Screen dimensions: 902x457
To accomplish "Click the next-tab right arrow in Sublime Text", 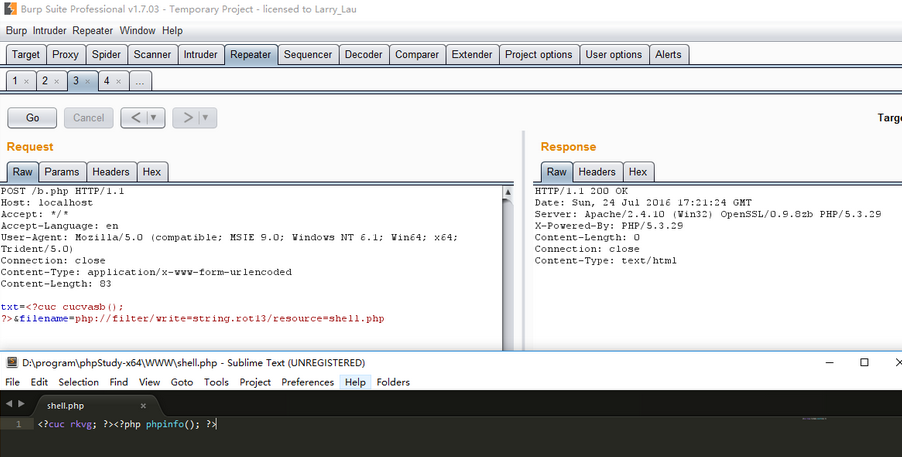I will (21, 404).
